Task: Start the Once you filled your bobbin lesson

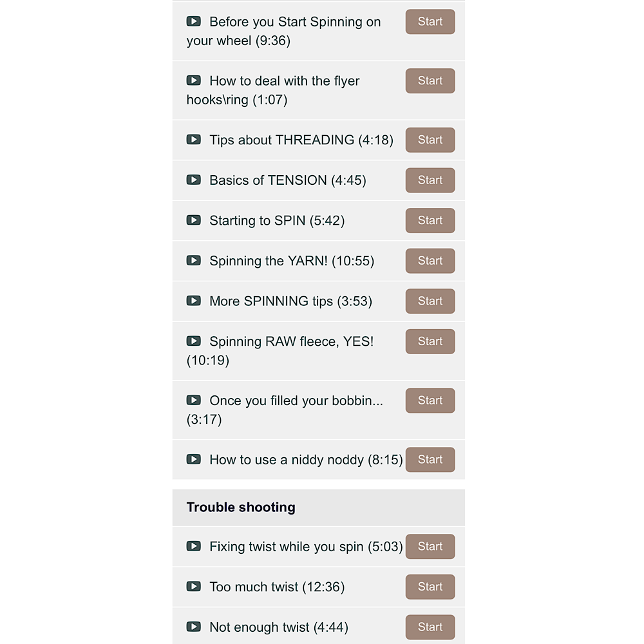Action: [430, 401]
